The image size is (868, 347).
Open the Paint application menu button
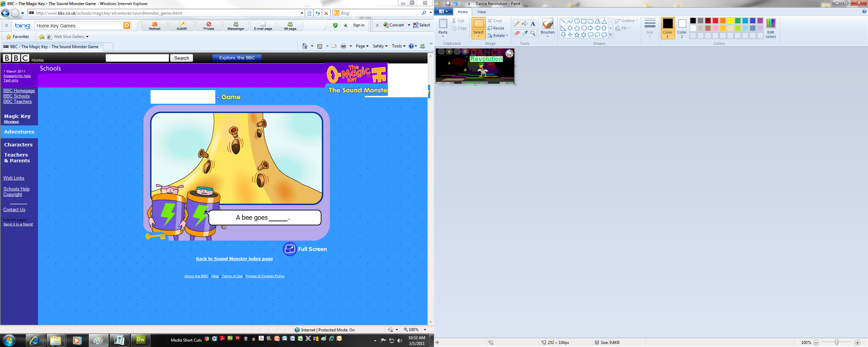point(443,12)
